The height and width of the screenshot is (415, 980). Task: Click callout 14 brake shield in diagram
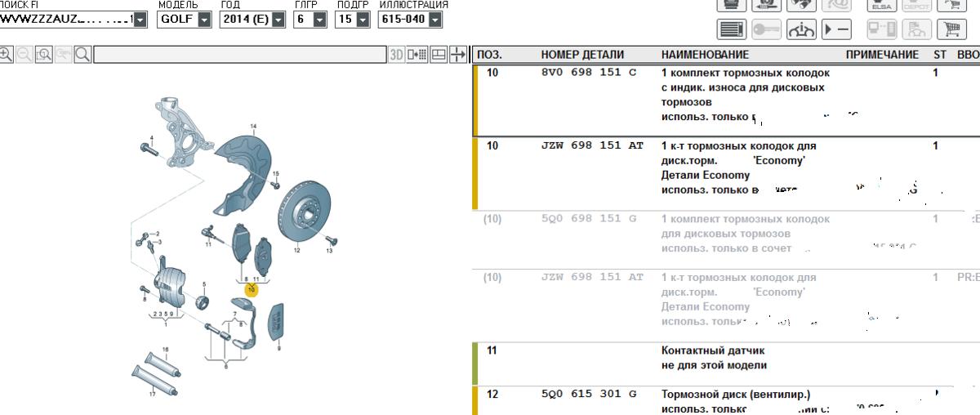point(253,127)
